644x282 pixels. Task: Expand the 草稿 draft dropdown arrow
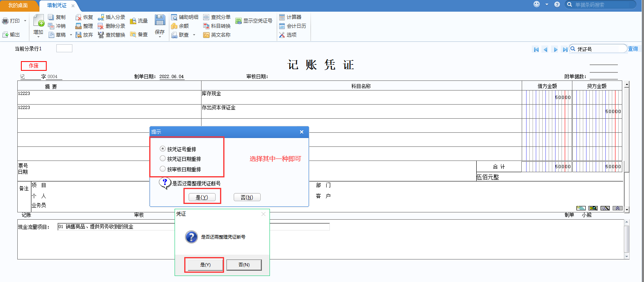point(71,35)
